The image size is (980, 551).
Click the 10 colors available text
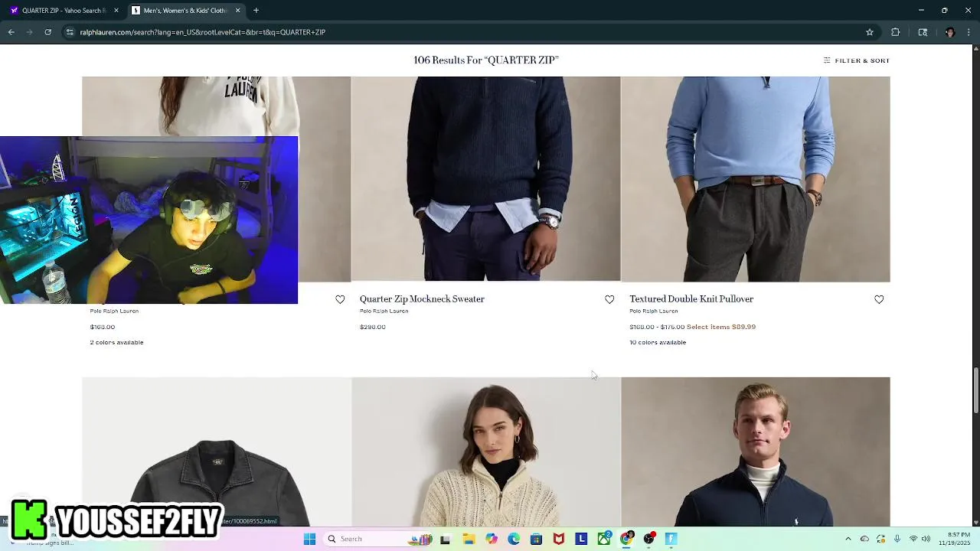point(658,342)
